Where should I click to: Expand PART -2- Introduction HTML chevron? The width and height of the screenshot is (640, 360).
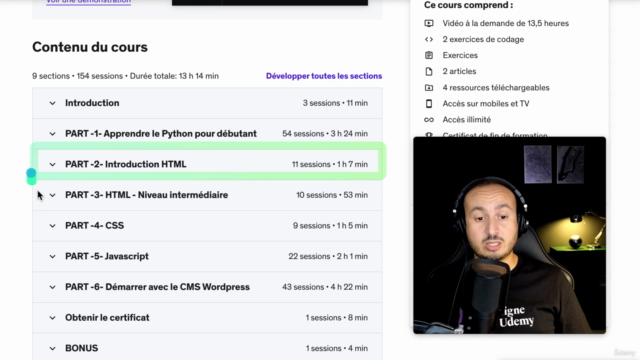pyautogui.click(x=52, y=164)
